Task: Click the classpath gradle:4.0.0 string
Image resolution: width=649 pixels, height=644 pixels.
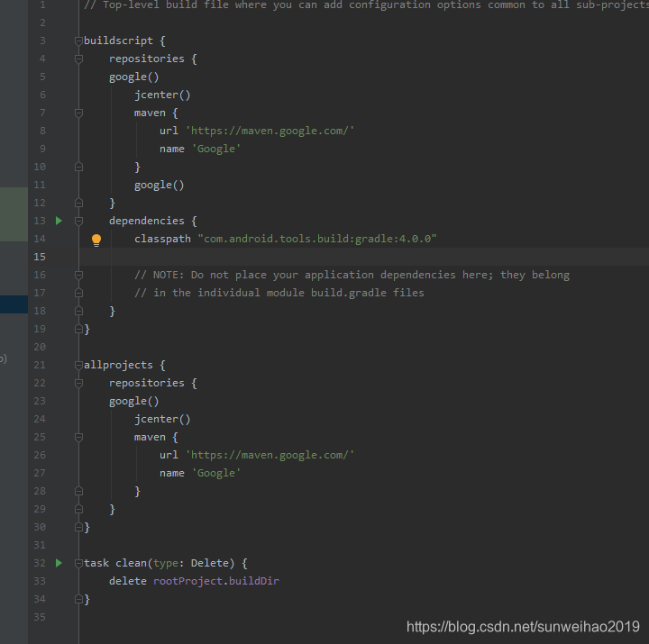Action: pyautogui.click(x=317, y=239)
